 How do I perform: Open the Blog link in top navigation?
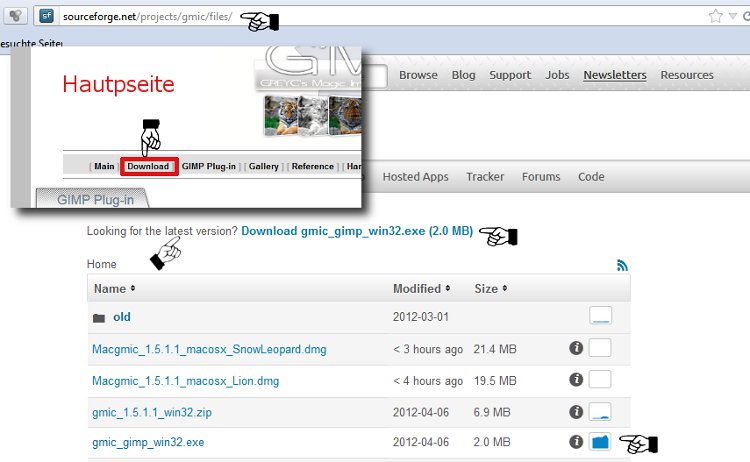[463, 75]
